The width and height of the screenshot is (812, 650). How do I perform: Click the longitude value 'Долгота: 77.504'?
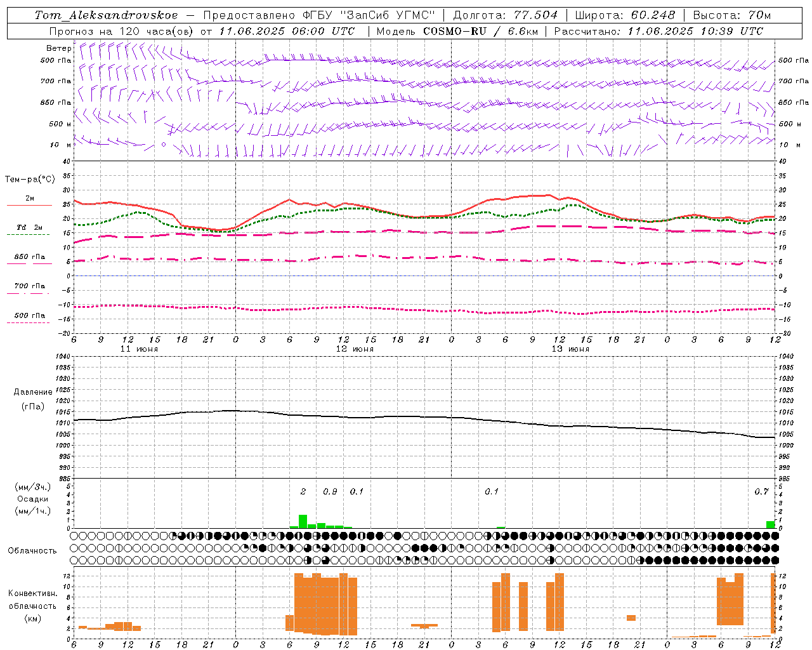coord(506,15)
